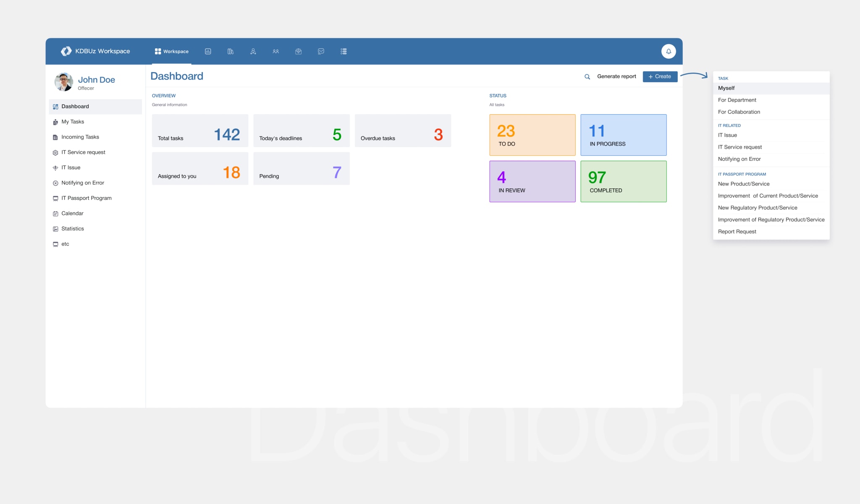The image size is (860, 504).
Task: Open Statistics in the sidebar
Action: pos(95,229)
